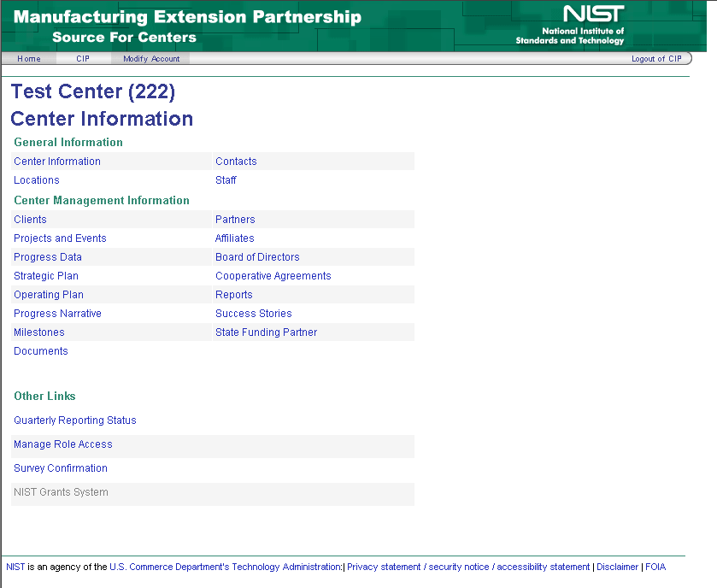Open the Staff link

click(x=226, y=180)
